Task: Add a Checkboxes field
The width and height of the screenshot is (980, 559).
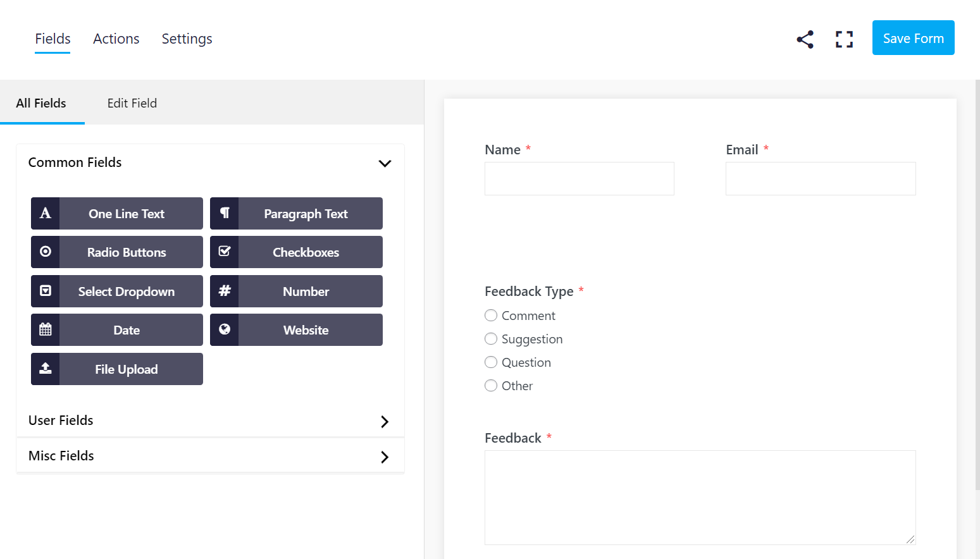Action: click(x=296, y=252)
